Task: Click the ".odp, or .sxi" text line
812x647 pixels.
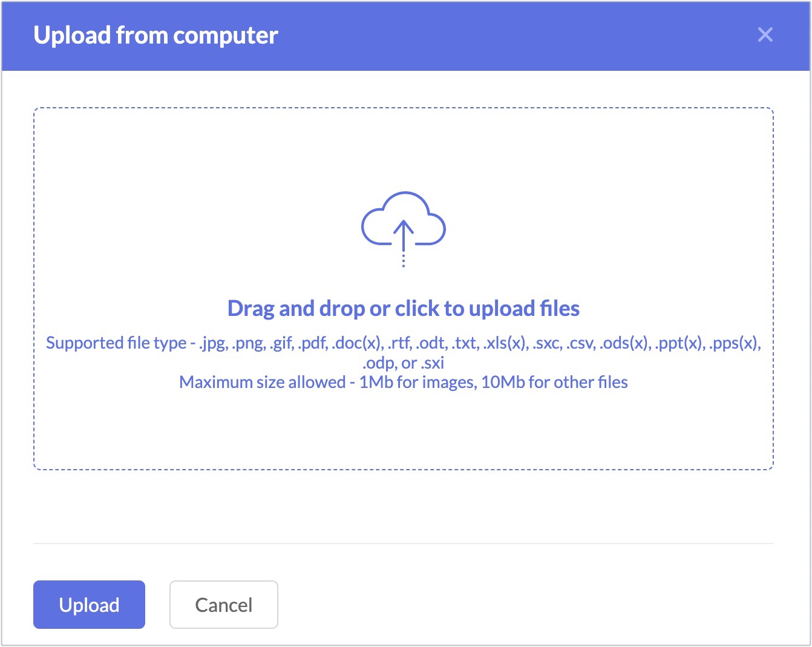Action: (404, 363)
